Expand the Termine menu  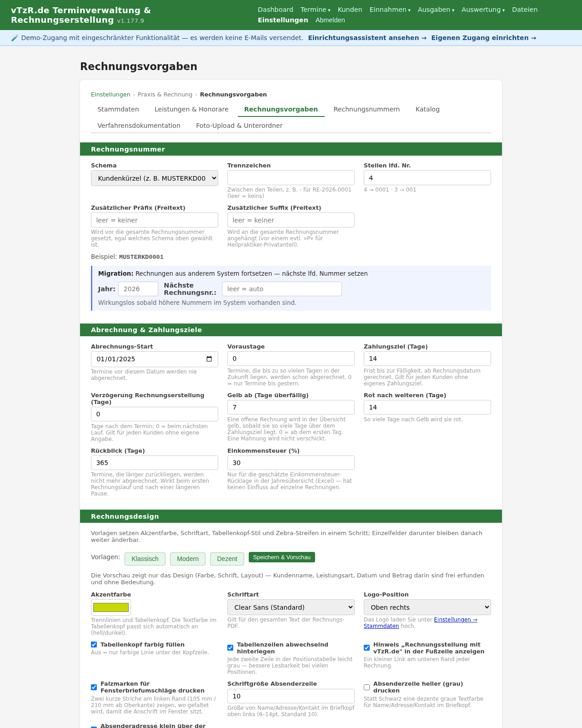click(x=316, y=10)
